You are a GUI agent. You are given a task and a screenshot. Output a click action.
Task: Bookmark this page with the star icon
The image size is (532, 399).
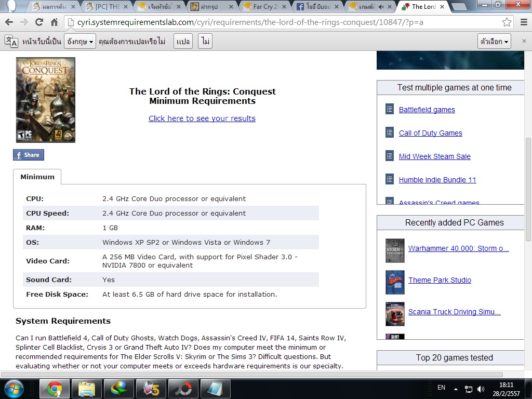[507, 22]
